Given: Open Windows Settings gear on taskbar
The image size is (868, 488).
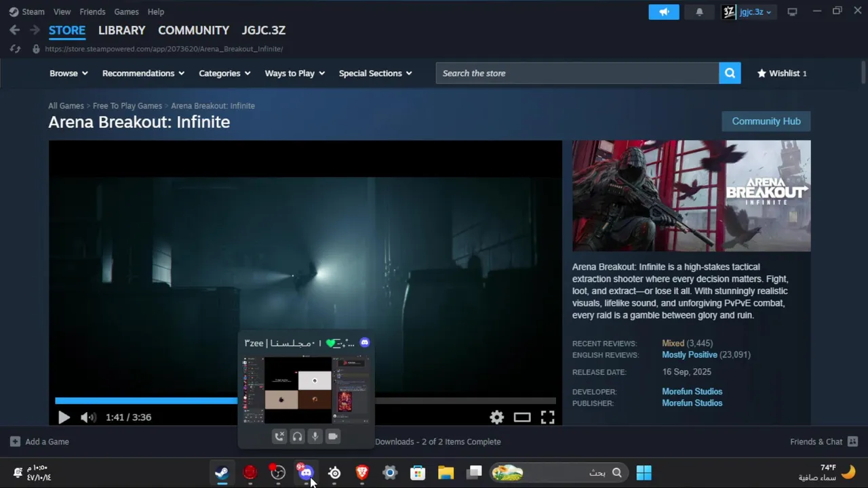Looking at the screenshot, I should [x=390, y=472].
